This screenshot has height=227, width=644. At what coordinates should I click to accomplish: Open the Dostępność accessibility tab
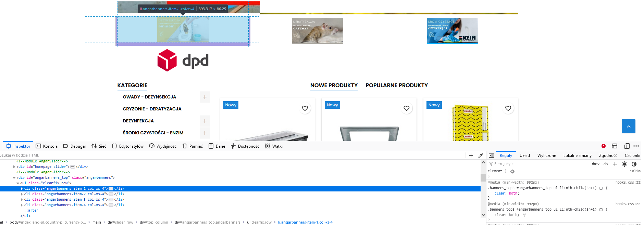coord(245,146)
